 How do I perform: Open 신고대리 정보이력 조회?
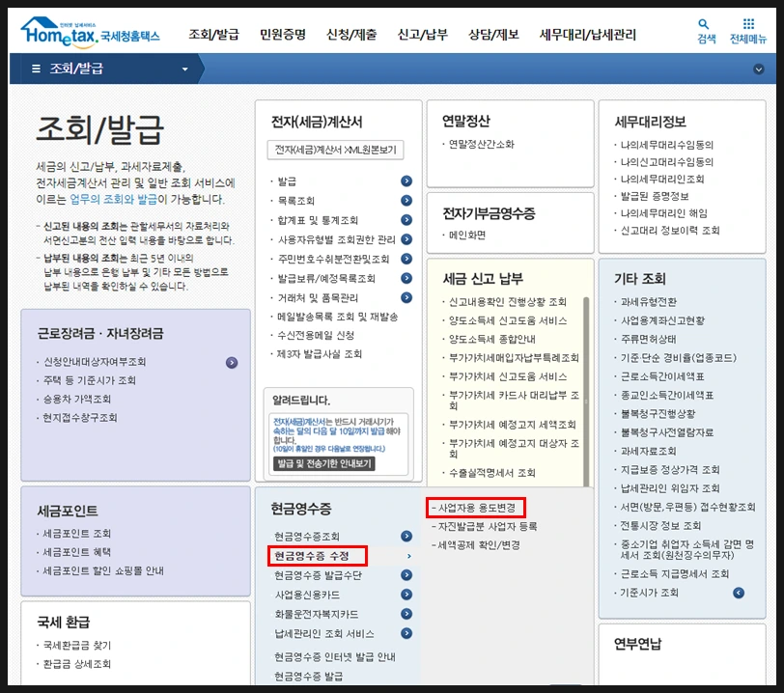(x=670, y=231)
